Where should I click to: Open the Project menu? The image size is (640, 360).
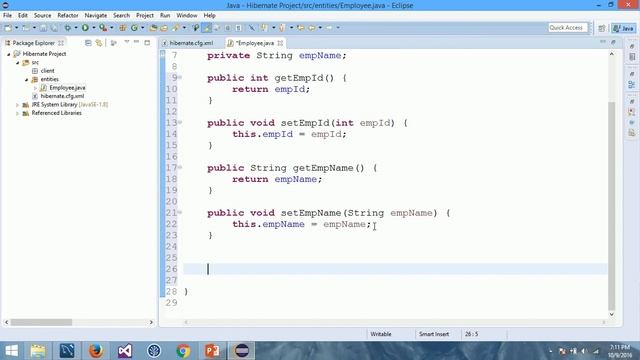[x=145, y=16]
